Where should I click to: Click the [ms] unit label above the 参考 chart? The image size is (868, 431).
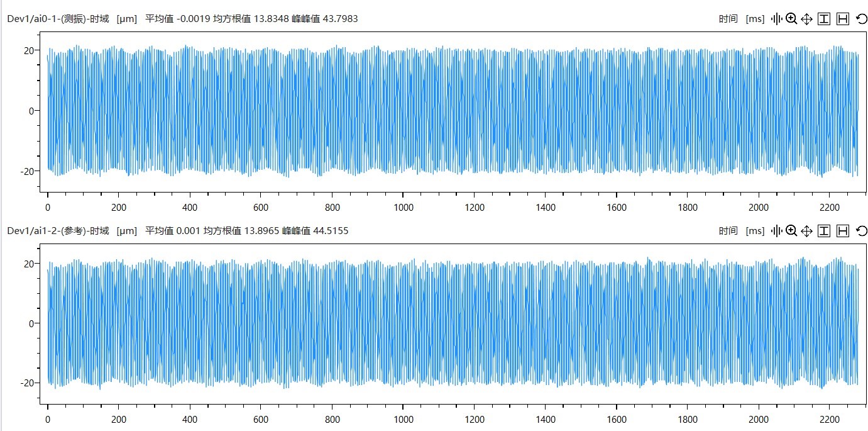(x=755, y=231)
